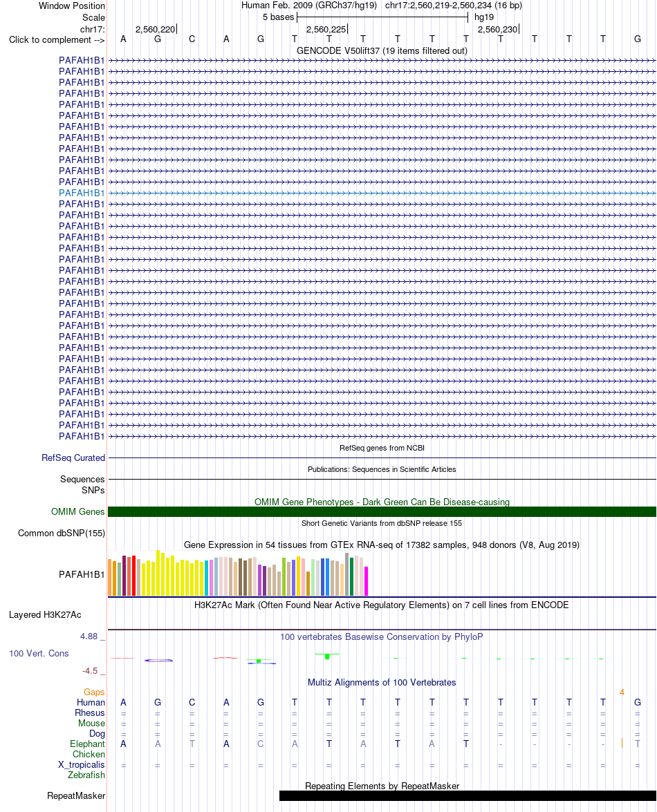Select the Rhesus alignment row label
Viewport: 657px width, 812px height.
click(x=90, y=713)
